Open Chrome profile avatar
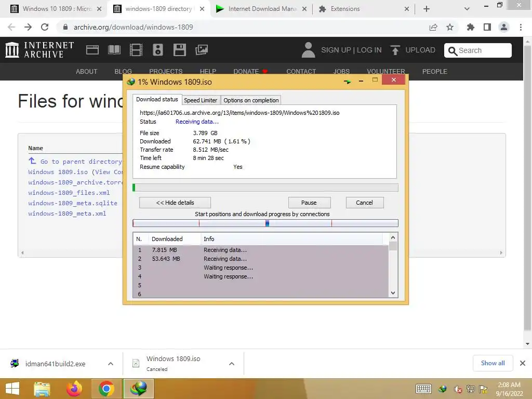 click(504, 27)
